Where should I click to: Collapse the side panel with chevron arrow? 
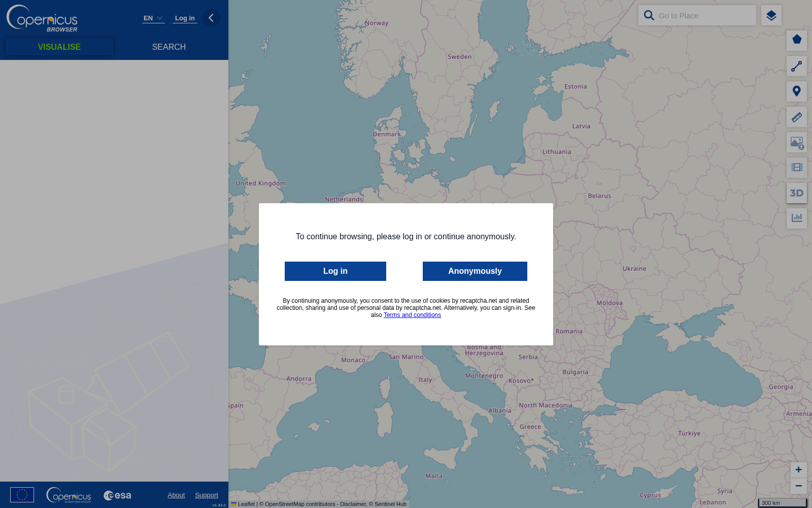211,18
